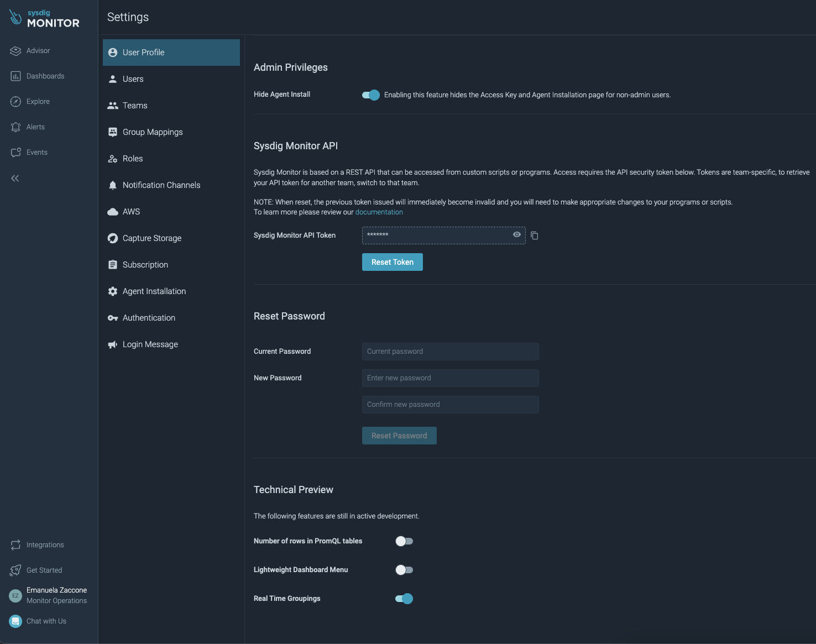This screenshot has height=644, width=816.
Task: Open the Integrations icon
Action: click(x=15, y=545)
